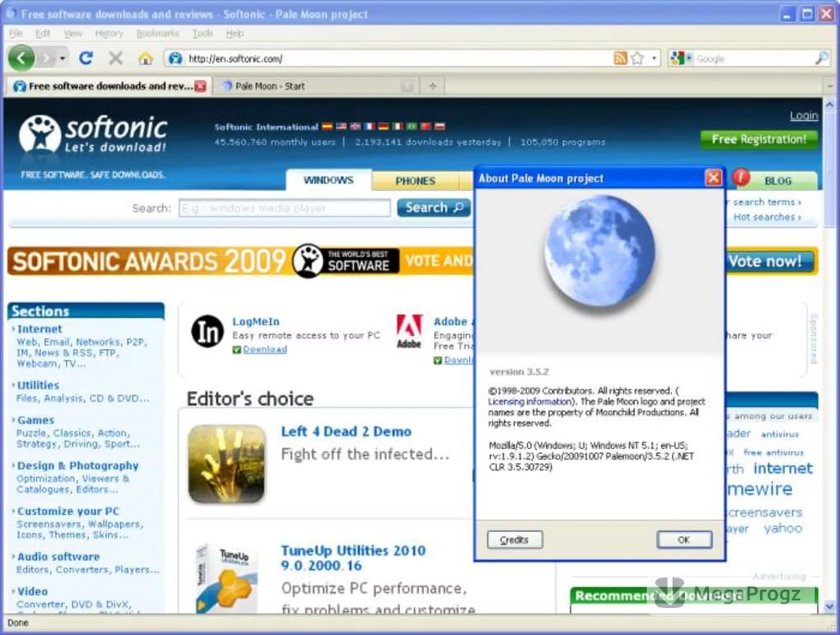Image resolution: width=840 pixels, height=635 pixels.
Task: Close the Free software downloads tab
Action: pyautogui.click(x=200, y=86)
